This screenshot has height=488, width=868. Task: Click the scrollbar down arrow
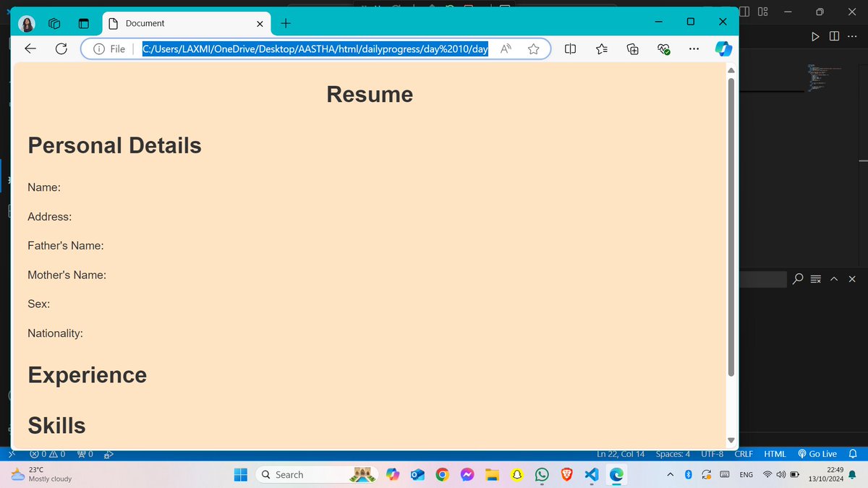pyautogui.click(x=731, y=440)
